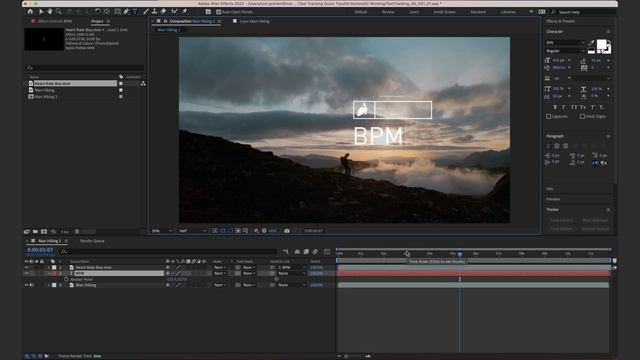Open Parent dropdown for BPM layer
Viewport: 640px width, 360px height.
click(x=292, y=273)
